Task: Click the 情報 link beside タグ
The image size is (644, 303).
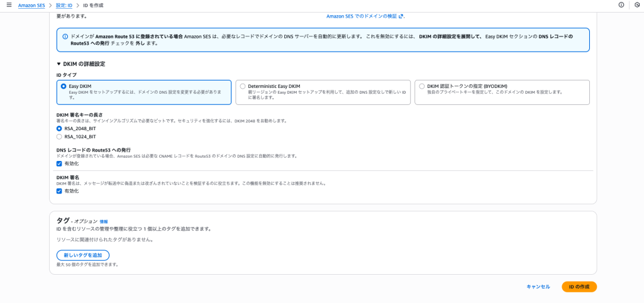Action: click(104, 222)
